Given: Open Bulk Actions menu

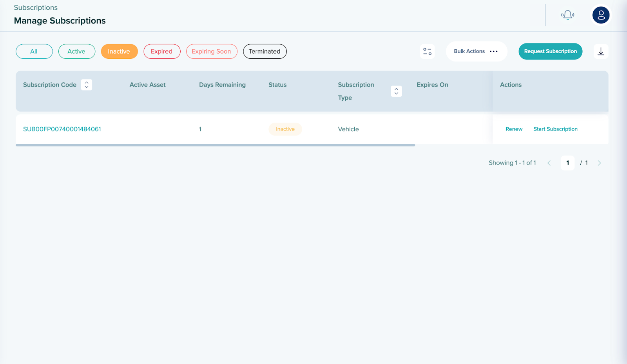Looking at the screenshot, I should 476,51.
